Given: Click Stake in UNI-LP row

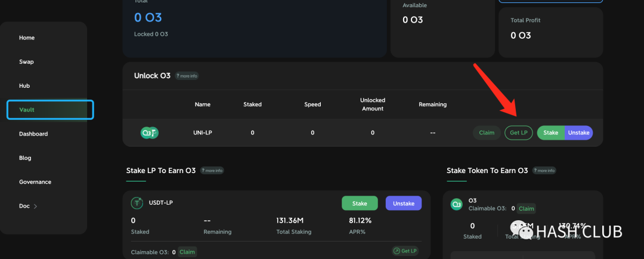Looking at the screenshot, I should click(x=551, y=133).
